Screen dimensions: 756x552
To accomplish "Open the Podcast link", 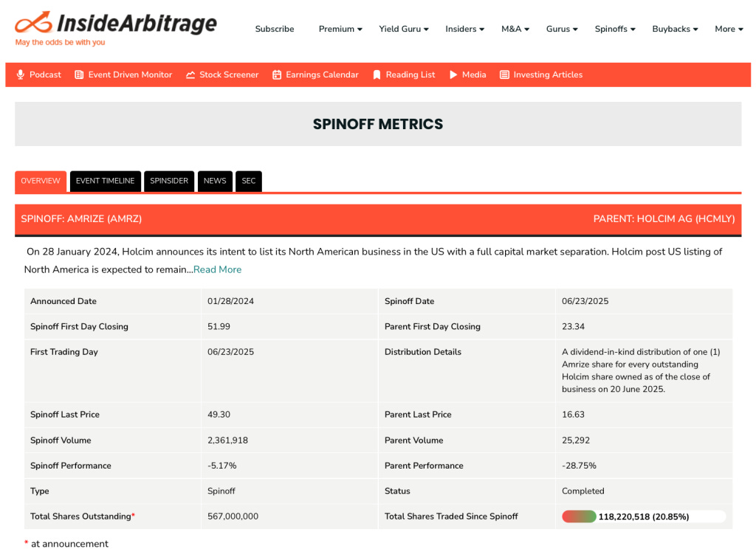I will [x=45, y=75].
